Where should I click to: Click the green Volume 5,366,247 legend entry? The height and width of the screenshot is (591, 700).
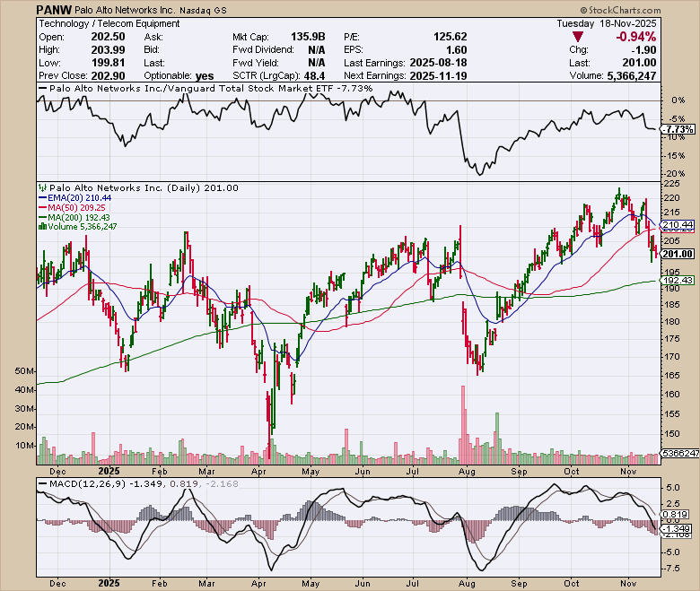coord(83,227)
